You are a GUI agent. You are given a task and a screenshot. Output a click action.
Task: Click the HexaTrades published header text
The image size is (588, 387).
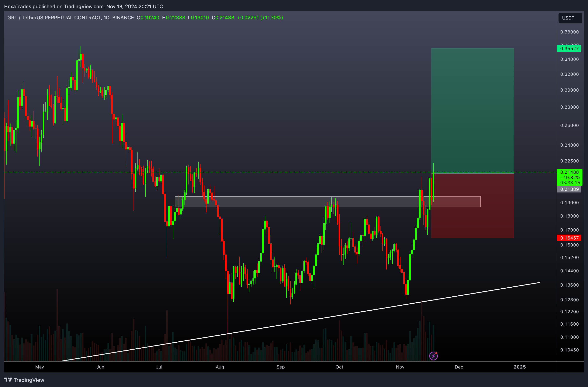pyautogui.click(x=83, y=6)
